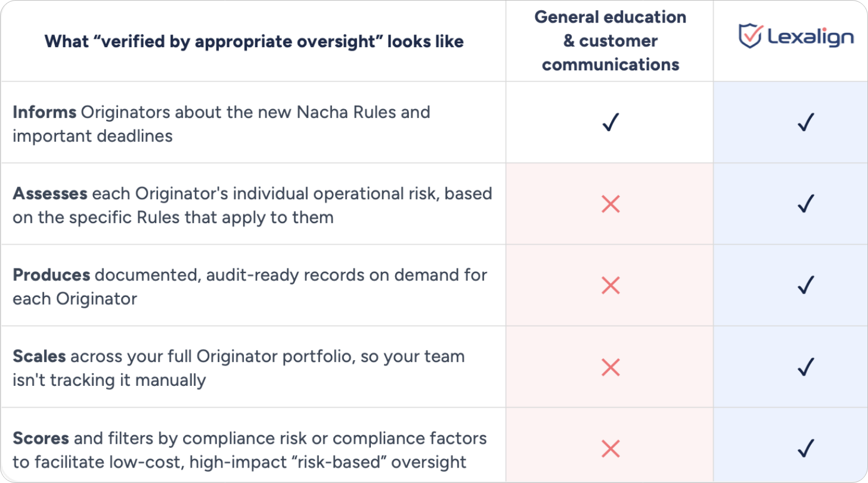Click the Lexalign shield logo icon
868x483 pixels.
(751, 36)
